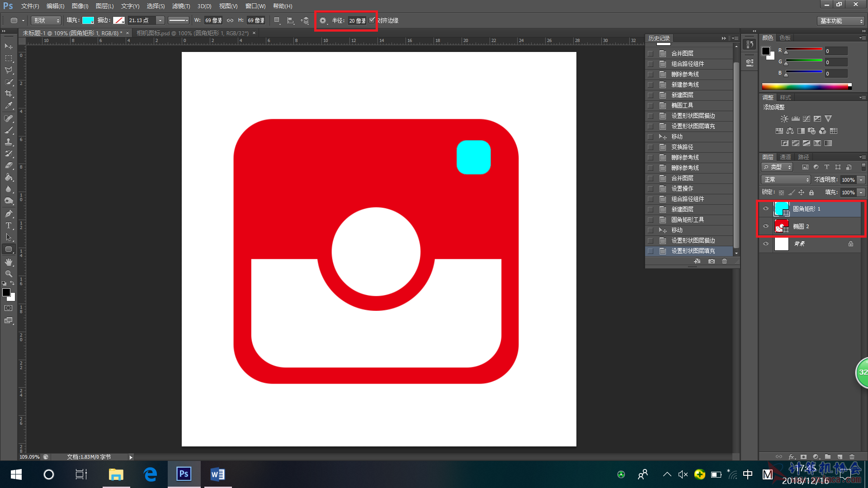Select the Move tool in the toolbox

click(9, 47)
